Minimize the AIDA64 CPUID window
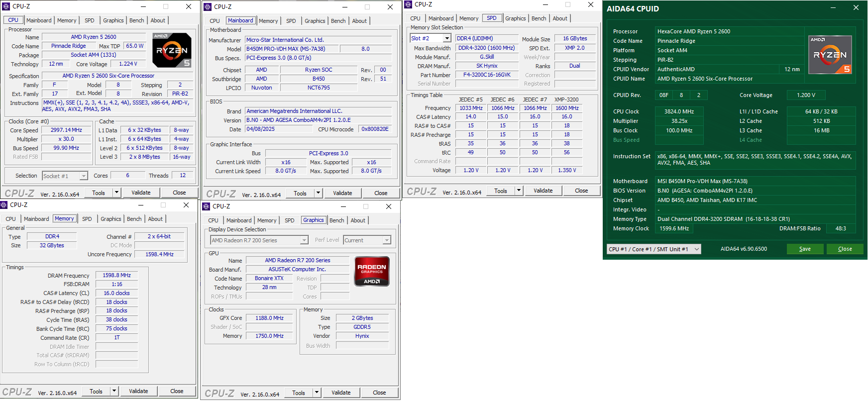Screen dimensions: 868x401 (x=834, y=8)
